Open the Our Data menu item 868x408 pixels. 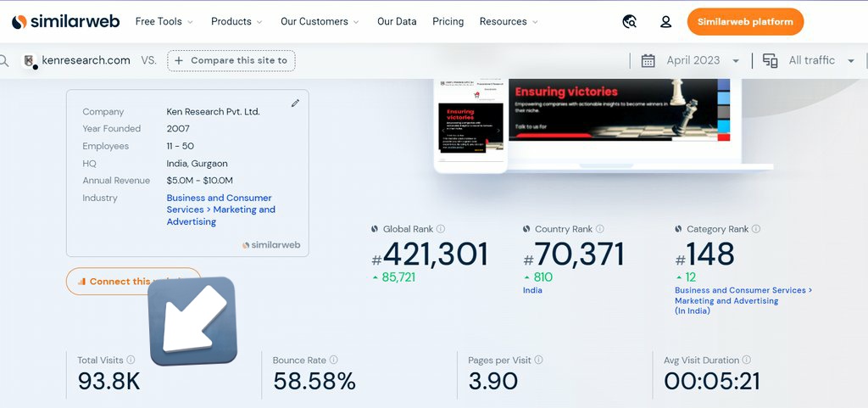pos(397,21)
